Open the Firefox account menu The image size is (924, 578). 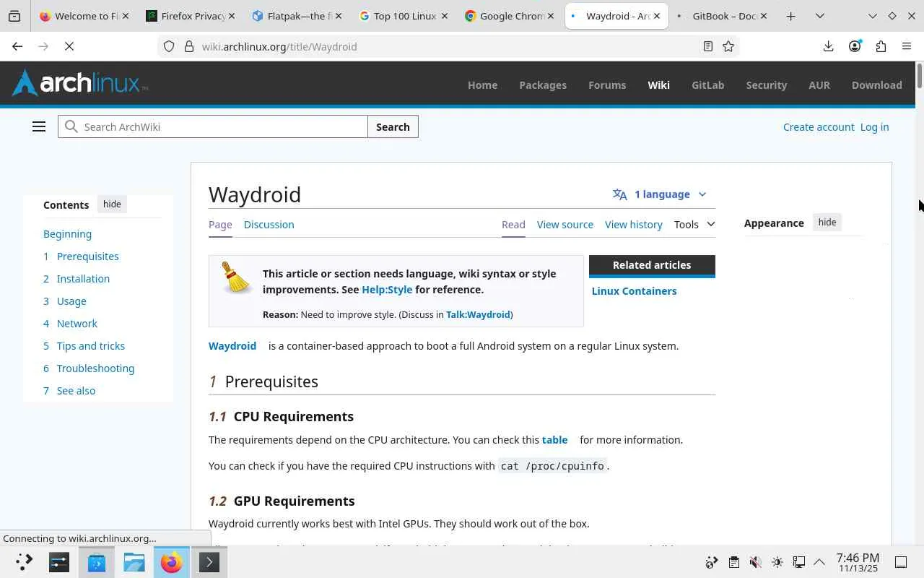[x=855, y=46]
